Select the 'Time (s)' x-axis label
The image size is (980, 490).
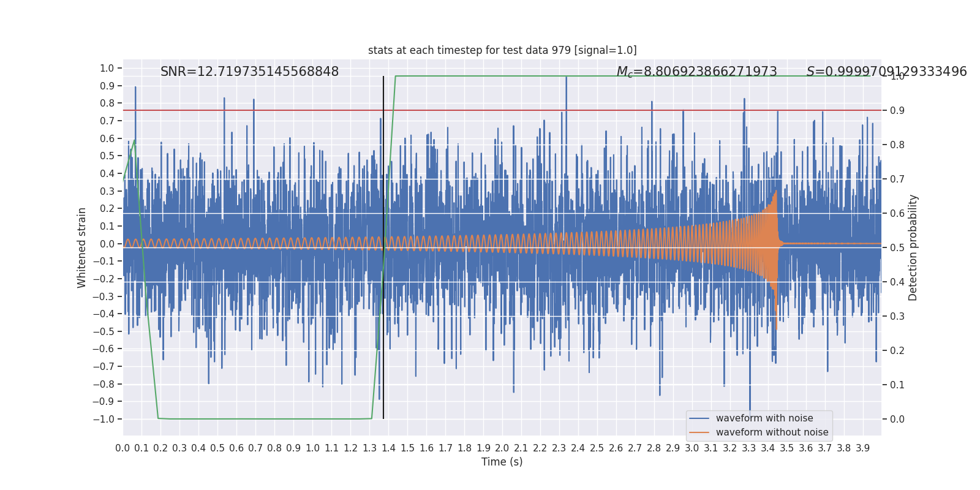point(502,462)
